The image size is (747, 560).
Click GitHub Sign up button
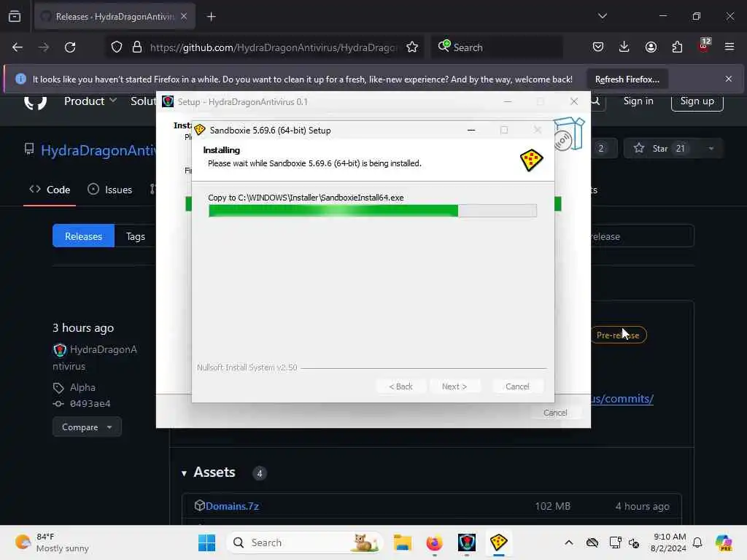coord(697,101)
